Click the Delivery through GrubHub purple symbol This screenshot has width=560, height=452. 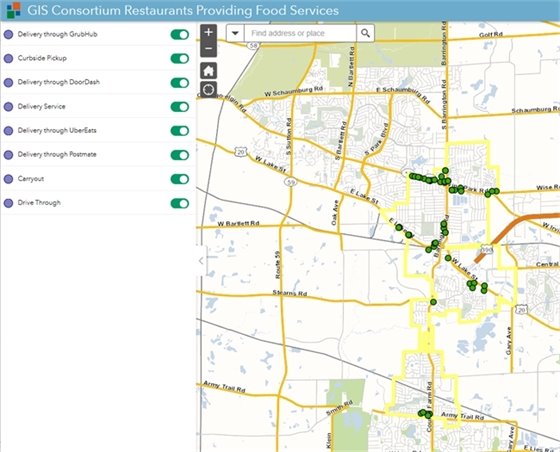click(x=9, y=35)
